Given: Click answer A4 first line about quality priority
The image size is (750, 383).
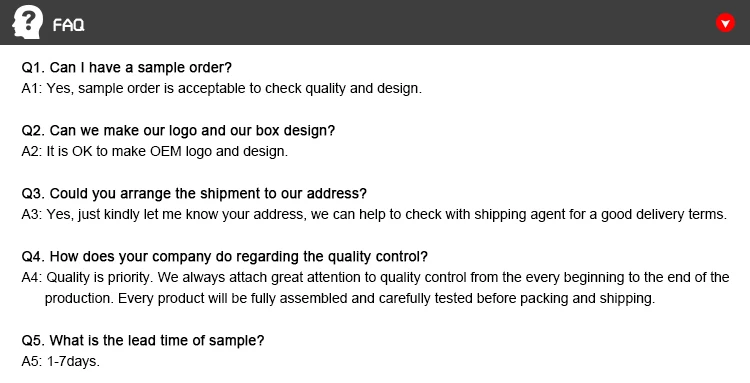Looking at the screenshot, I should pos(375,277).
